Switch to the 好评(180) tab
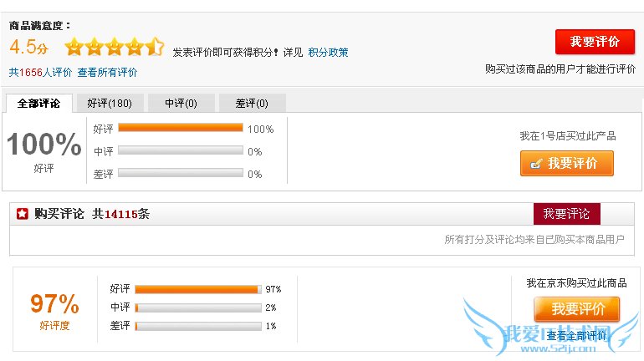The width and height of the screenshot is (644, 361). pyautogui.click(x=110, y=104)
